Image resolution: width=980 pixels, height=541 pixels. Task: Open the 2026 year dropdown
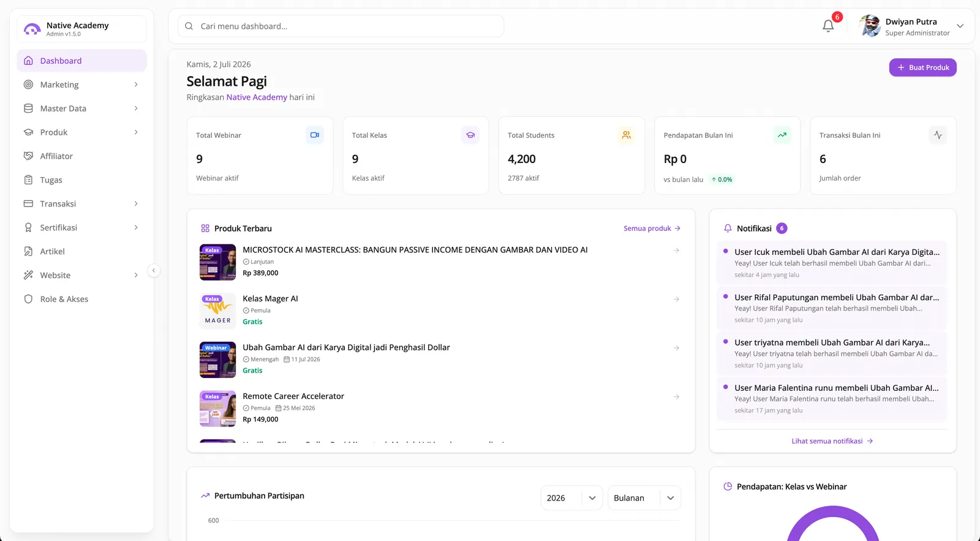[571, 498]
